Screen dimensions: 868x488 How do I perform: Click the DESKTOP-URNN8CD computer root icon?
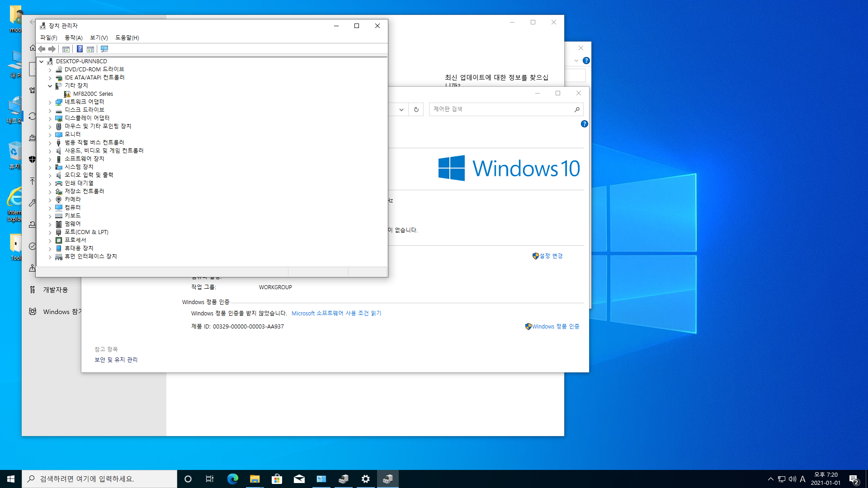coord(50,61)
